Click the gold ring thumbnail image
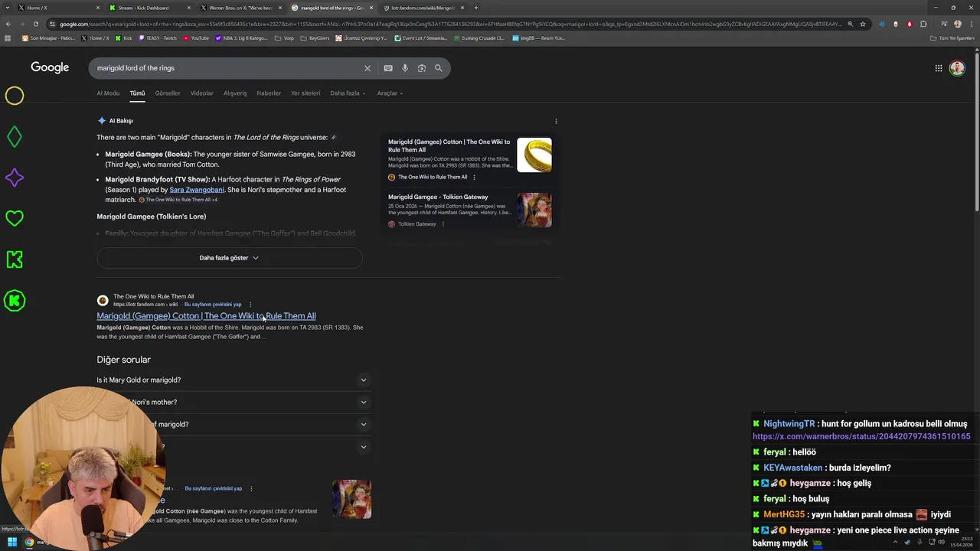The width and height of the screenshot is (980, 551). (534, 155)
